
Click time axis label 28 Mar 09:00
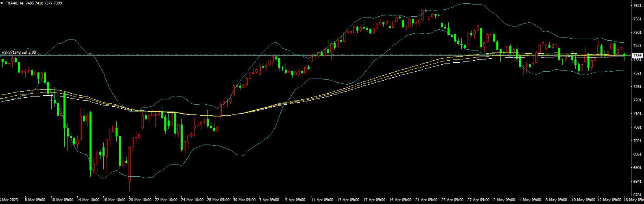click(x=218, y=200)
